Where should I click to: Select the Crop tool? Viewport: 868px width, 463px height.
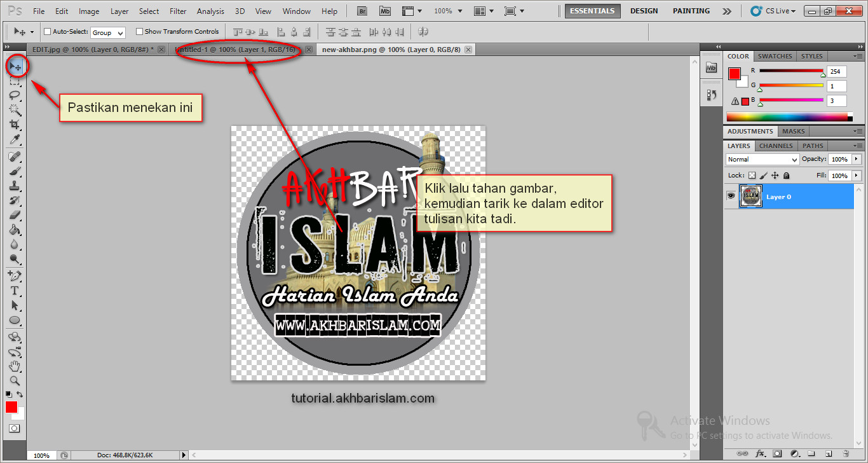(x=15, y=124)
